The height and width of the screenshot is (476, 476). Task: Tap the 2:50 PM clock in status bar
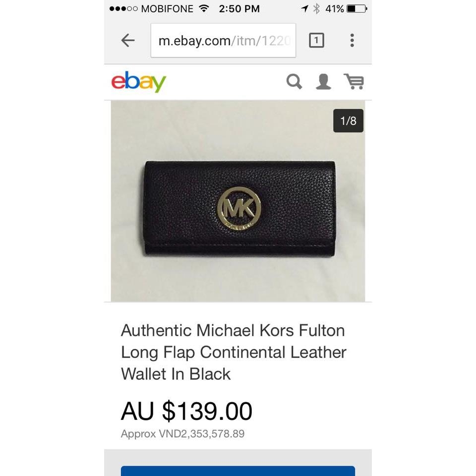click(239, 8)
